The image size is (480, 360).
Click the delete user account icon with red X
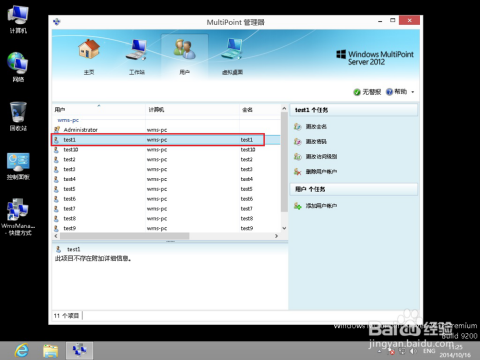[298, 171]
